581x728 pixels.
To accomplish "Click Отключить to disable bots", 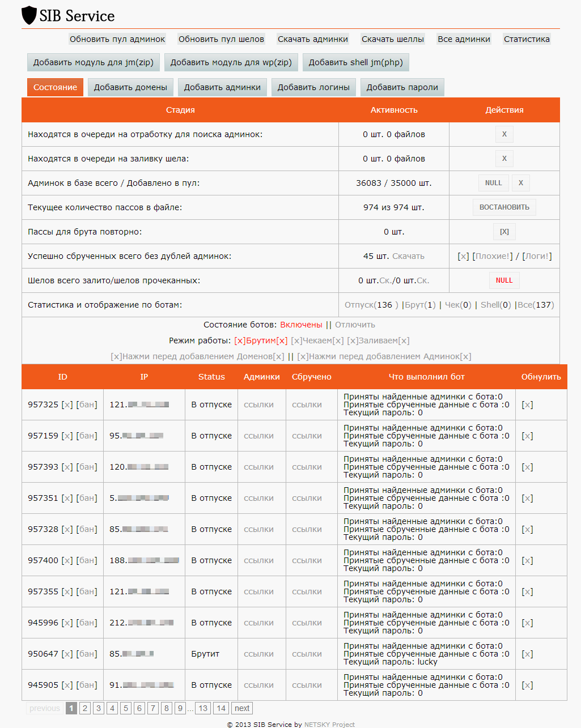I will (x=355, y=325).
